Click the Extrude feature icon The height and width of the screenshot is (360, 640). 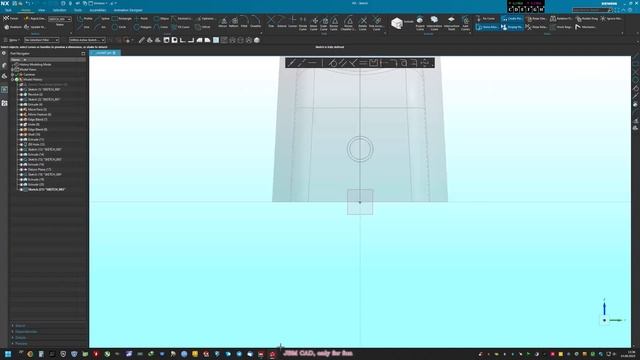(397, 23)
